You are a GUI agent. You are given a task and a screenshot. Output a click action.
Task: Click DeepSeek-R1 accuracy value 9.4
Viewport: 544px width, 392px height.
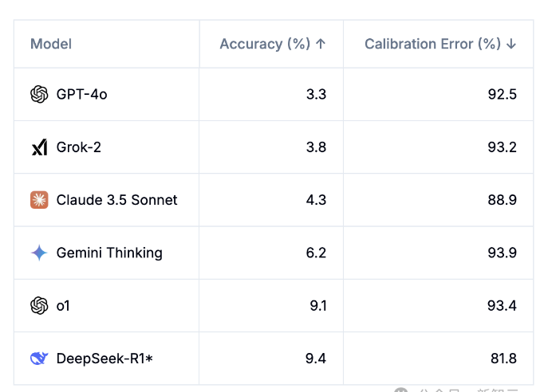coord(316,359)
